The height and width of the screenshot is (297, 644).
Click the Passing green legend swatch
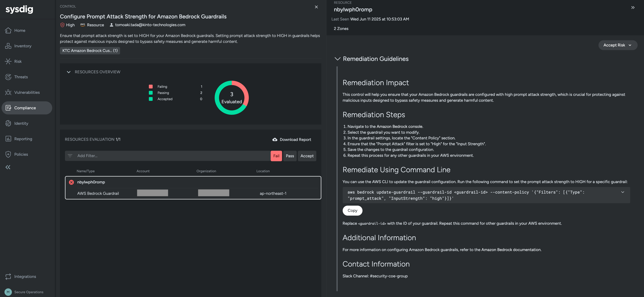(x=151, y=93)
